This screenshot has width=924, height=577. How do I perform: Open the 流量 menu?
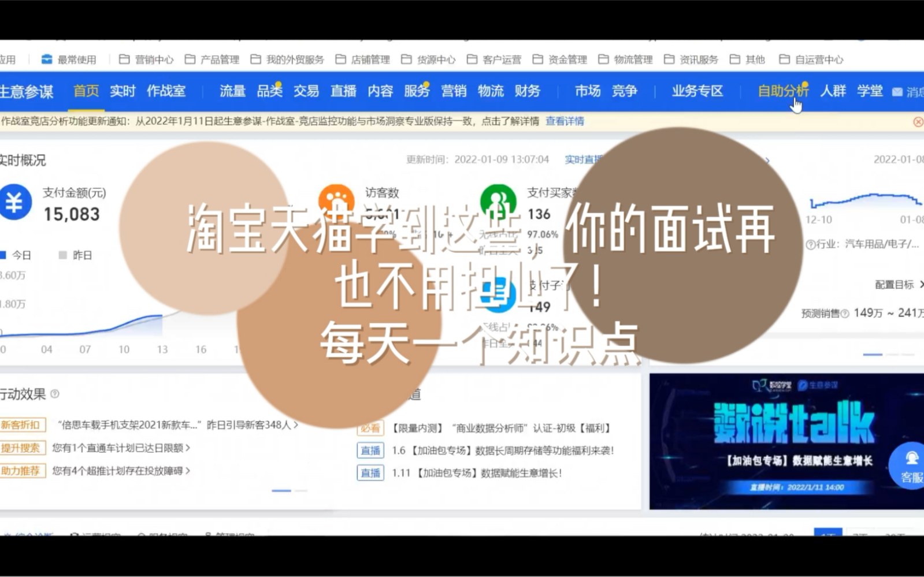(232, 91)
